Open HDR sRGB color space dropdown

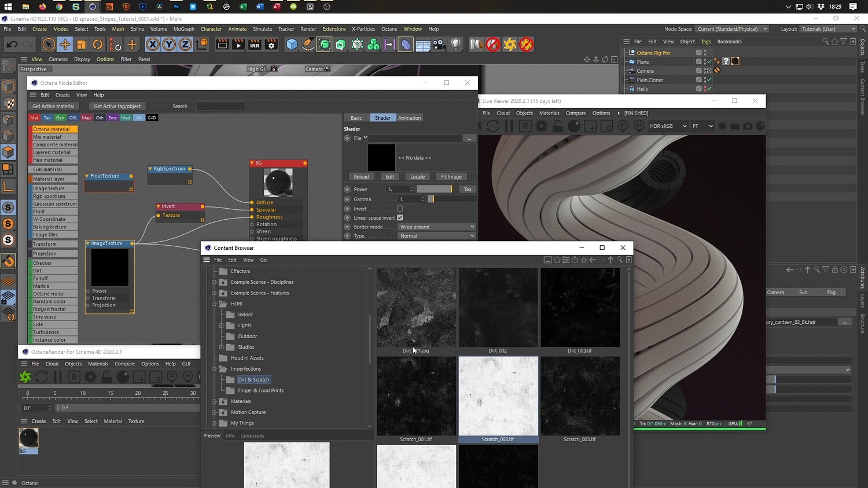[x=668, y=126]
